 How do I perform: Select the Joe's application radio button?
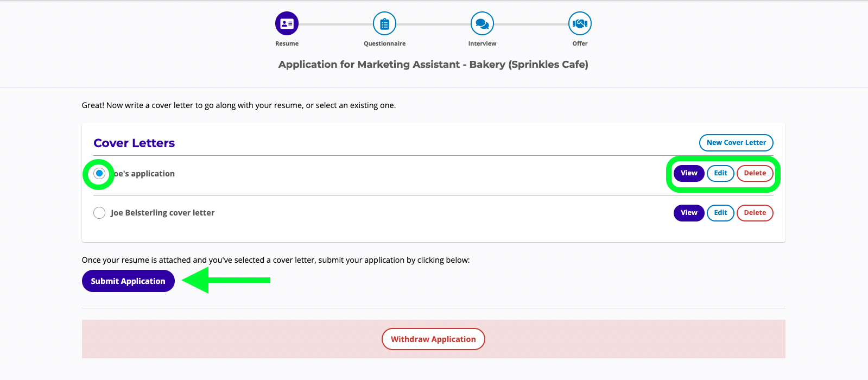(x=99, y=174)
